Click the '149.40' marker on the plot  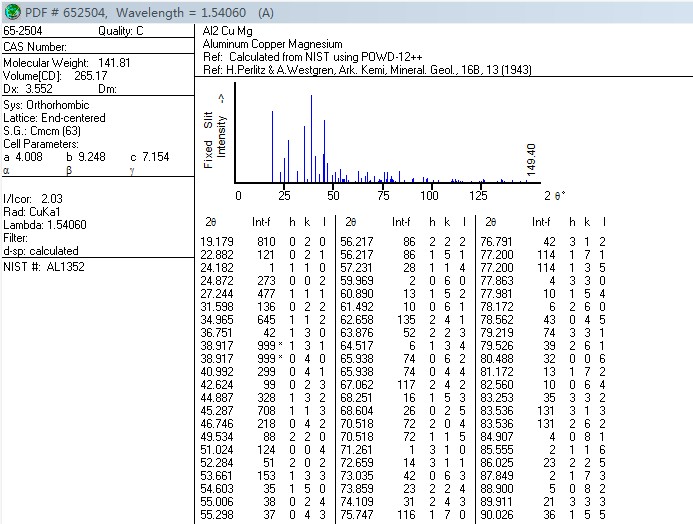click(531, 159)
